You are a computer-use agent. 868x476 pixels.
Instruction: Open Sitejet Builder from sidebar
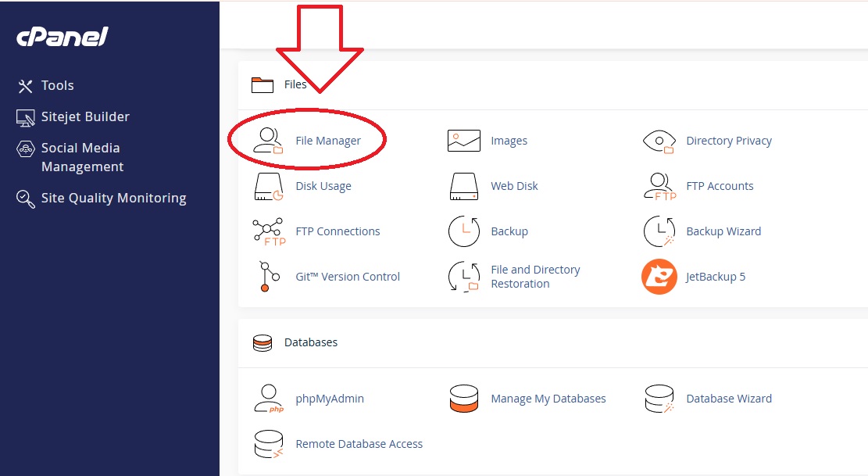point(86,116)
